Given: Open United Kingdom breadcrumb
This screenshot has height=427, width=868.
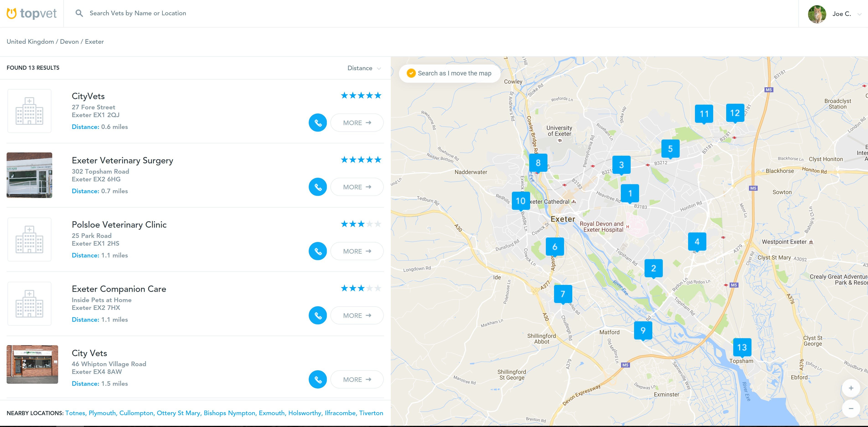Looking at the screenshot, I should coord(30,41).
